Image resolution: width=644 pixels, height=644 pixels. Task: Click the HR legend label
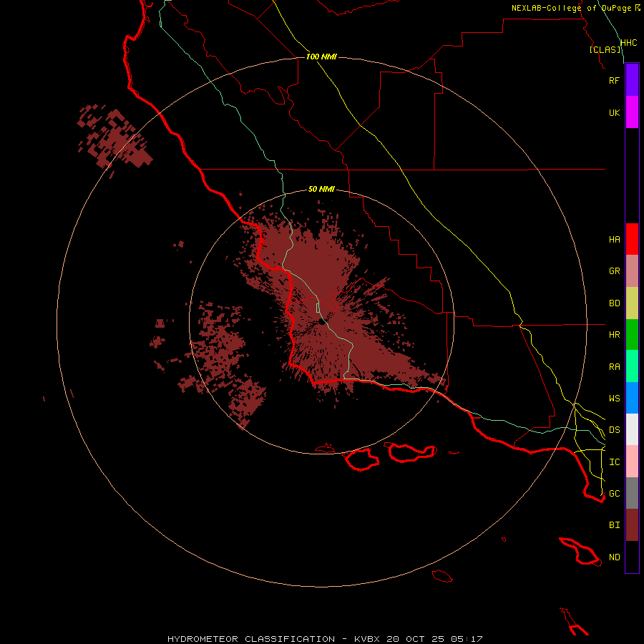point(614,335)
